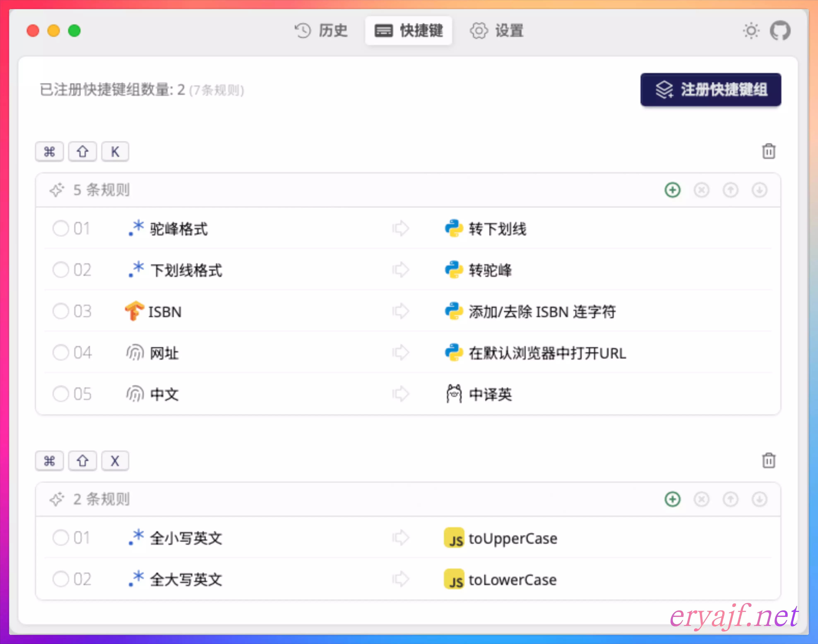Switch to the 历史 tab
818x644 pixels.
coord(321,31)
